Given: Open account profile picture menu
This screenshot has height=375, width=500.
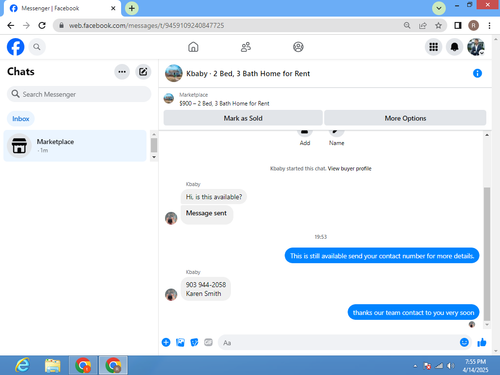Looking at the screenshot, I should tap(476, 47).
